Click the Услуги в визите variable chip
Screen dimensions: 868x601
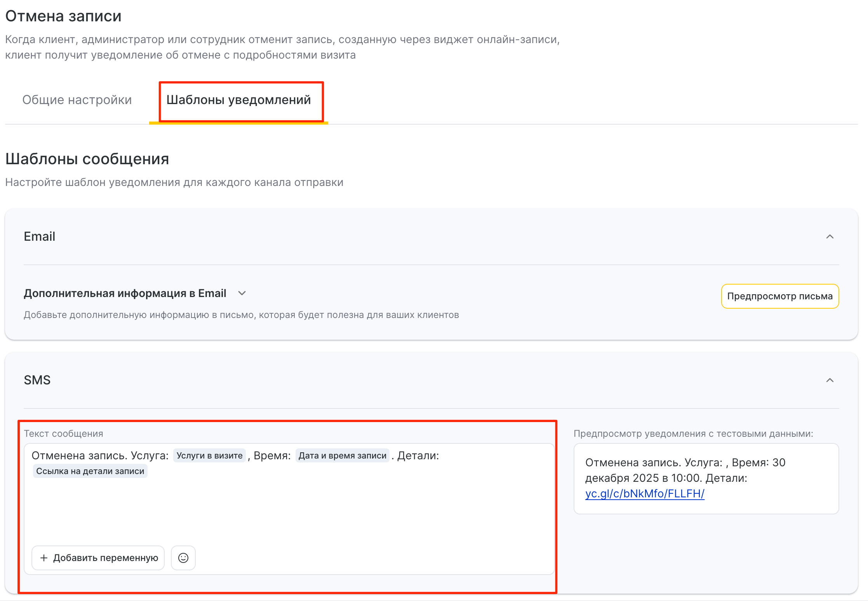(209, 455)
